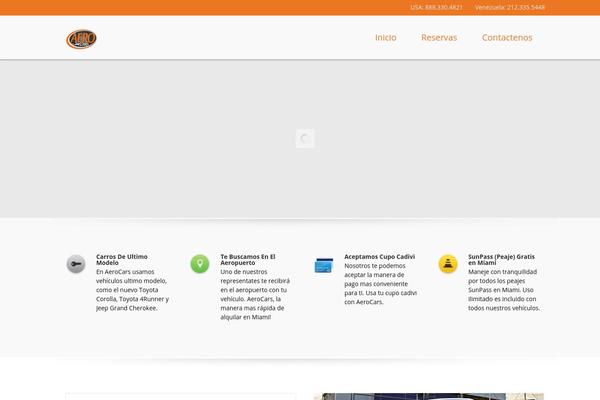Select the SunPass (Peaje) Gratis heading
Screen dimensions: 600x400
coord(501,260)
